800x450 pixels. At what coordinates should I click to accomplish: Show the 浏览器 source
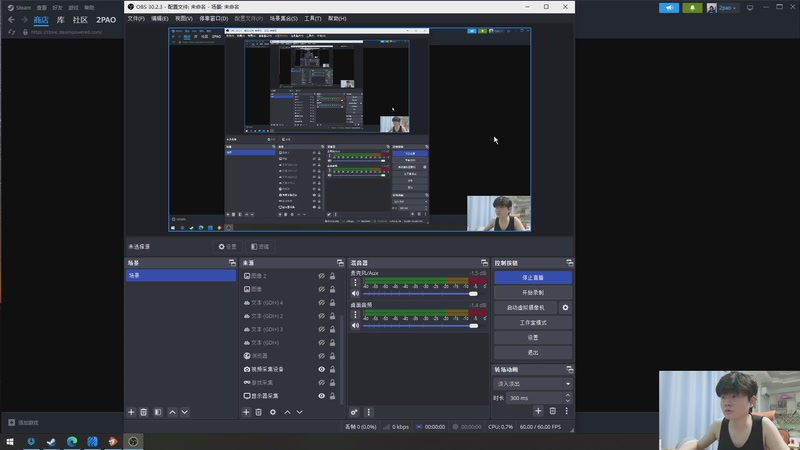(x=321, y=356)
